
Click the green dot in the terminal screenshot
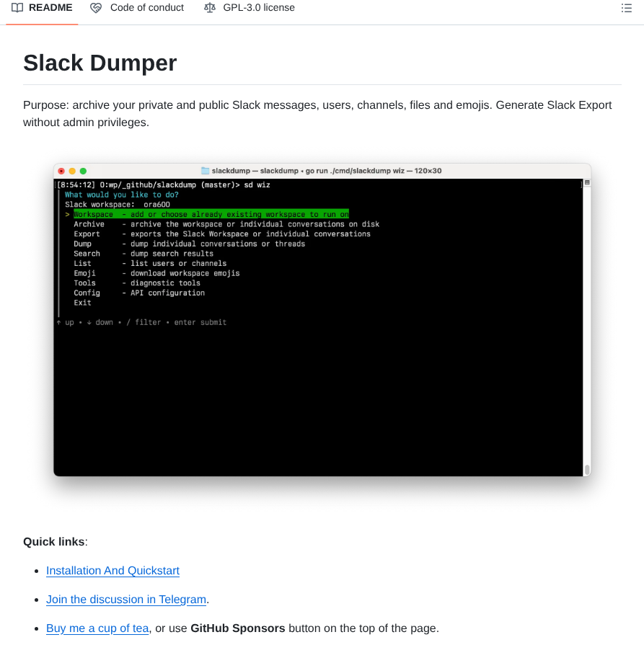point(84,171)
